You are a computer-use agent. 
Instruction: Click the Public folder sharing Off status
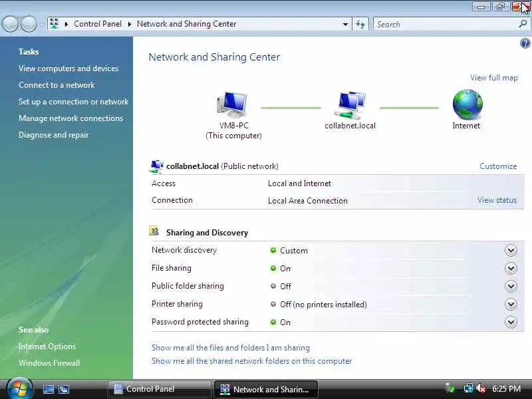click(286, 287)
